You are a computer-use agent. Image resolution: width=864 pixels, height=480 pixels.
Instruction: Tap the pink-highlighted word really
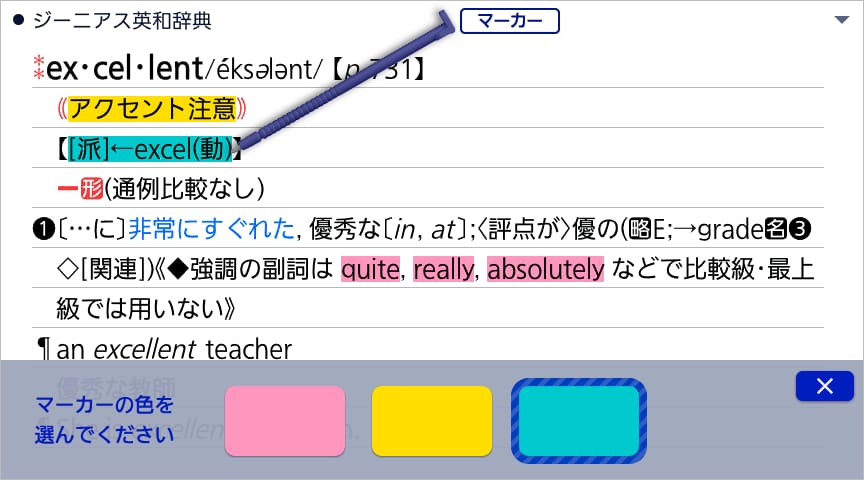point(444,269)
